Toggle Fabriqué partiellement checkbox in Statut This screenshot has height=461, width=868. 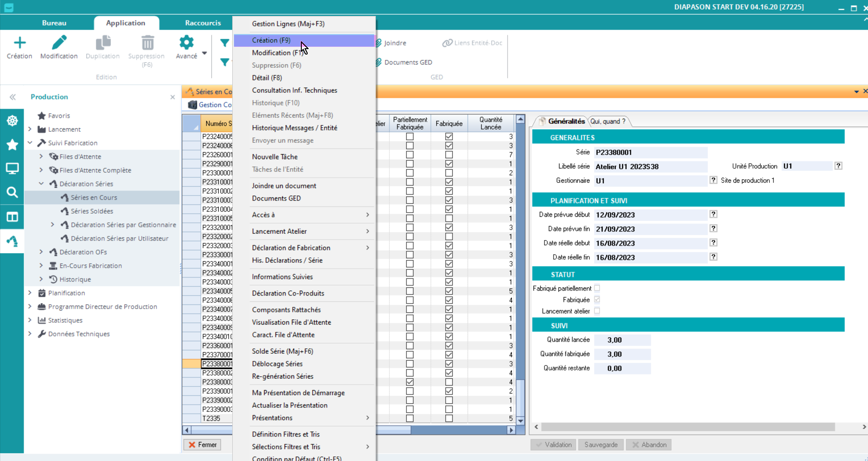[x=597, y=288]
